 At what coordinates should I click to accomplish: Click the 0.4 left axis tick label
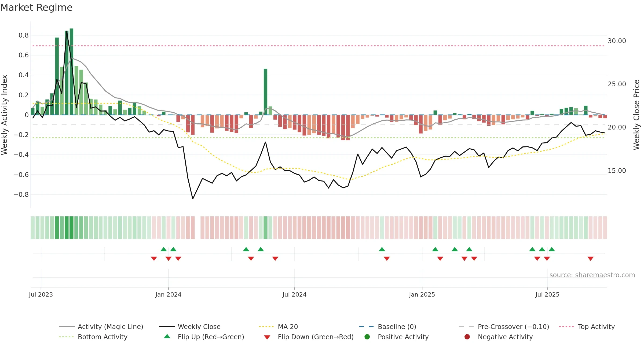(x=24, y=75)
